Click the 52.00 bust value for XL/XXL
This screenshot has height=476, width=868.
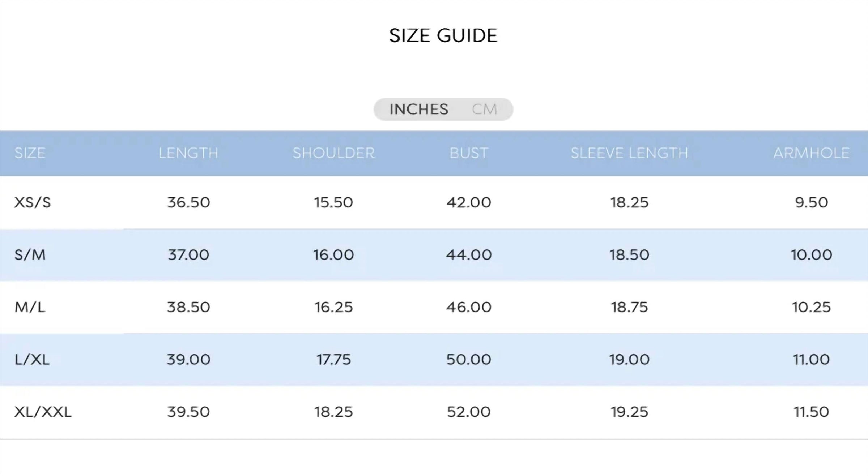coord(469,412)
